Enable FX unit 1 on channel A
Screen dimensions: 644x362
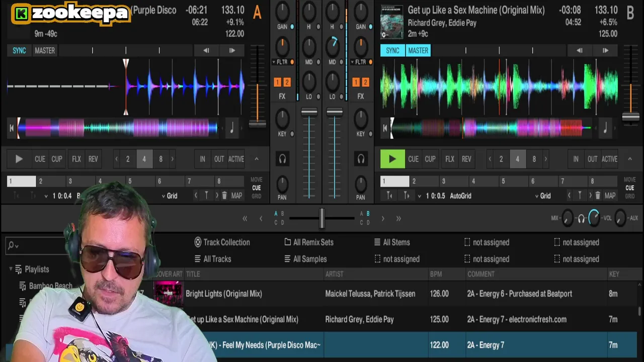click(277, 82)
